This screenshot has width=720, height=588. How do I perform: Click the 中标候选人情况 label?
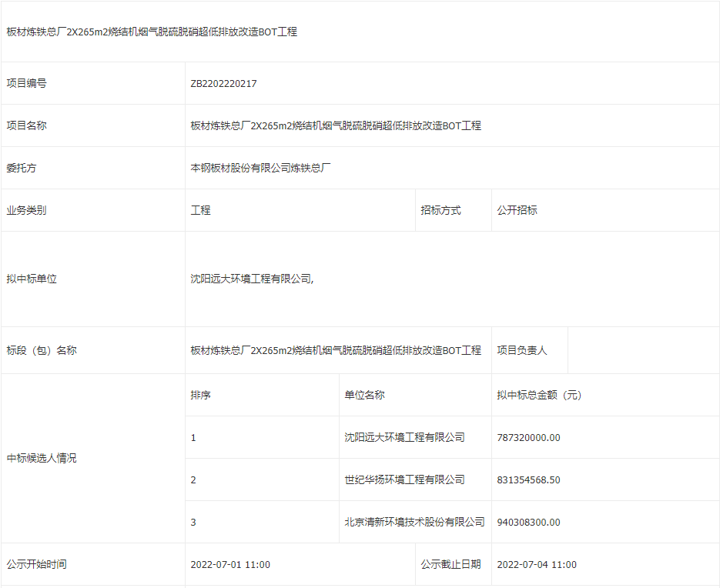(42, 458)
